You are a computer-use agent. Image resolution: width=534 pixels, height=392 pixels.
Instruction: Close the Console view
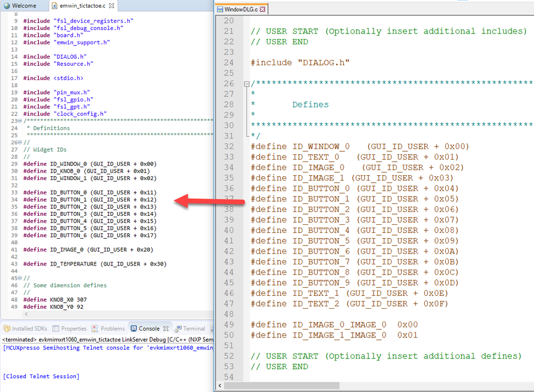pos(166,328)
